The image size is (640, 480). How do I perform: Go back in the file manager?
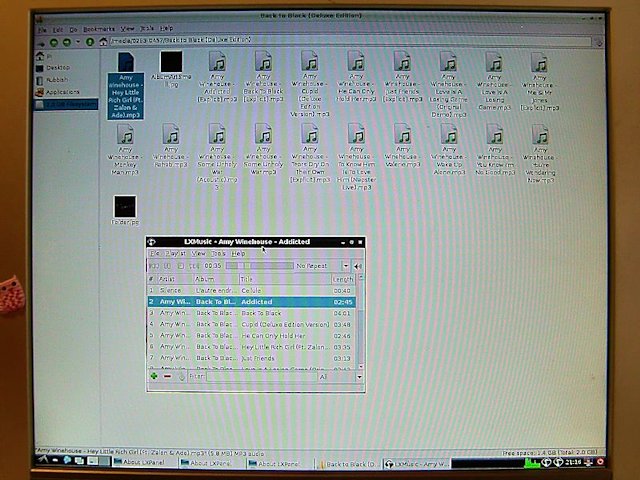pyautogui.click(x=54, y=42)
